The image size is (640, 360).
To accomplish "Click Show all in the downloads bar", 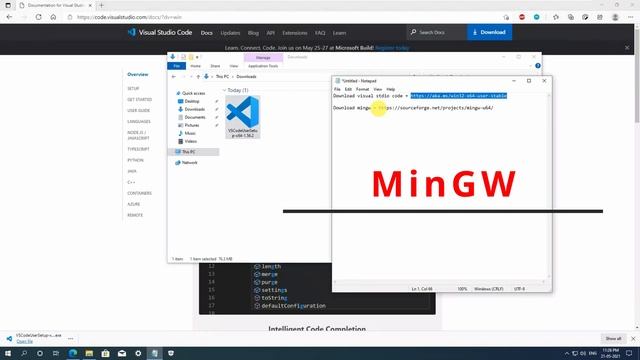I will tap(613, 338).
